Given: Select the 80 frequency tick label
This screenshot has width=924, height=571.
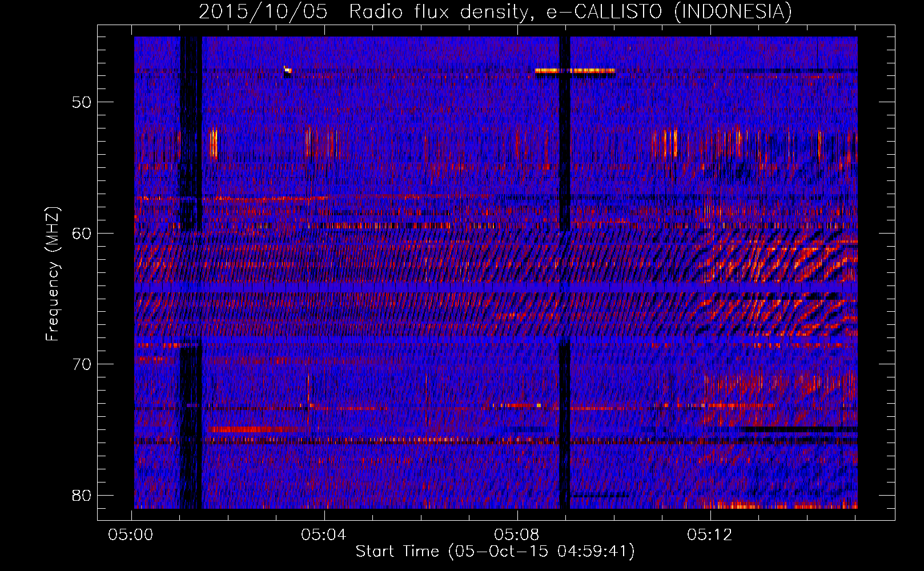Looking at the screenshot, I should (82, 495).
